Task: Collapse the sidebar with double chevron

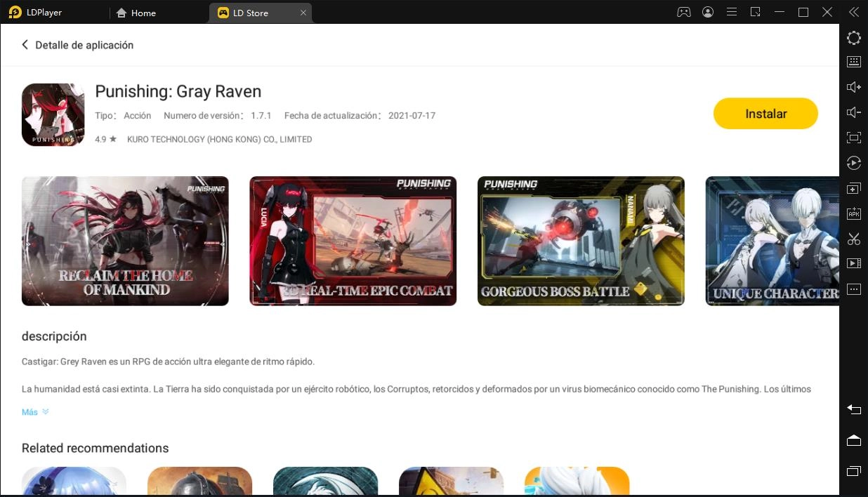Action: coord(853,12)
